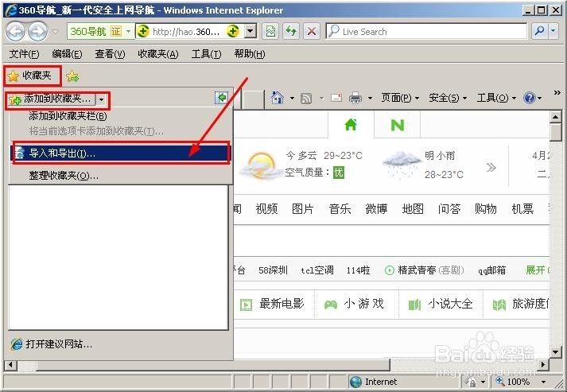Viewport: 567px width, 392px height.
Task: Open the 100% zoom level control
Action: (x=519, y=382)
